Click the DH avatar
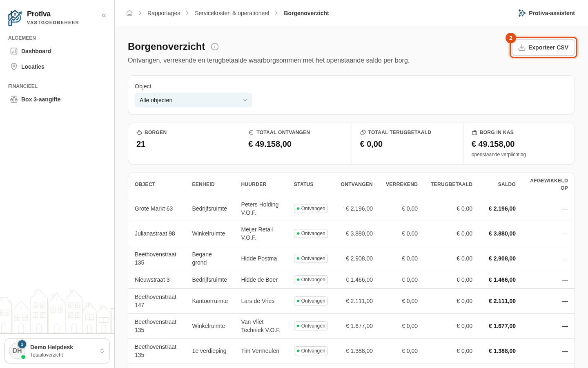 pyautogui.click(x=17, y=351)
